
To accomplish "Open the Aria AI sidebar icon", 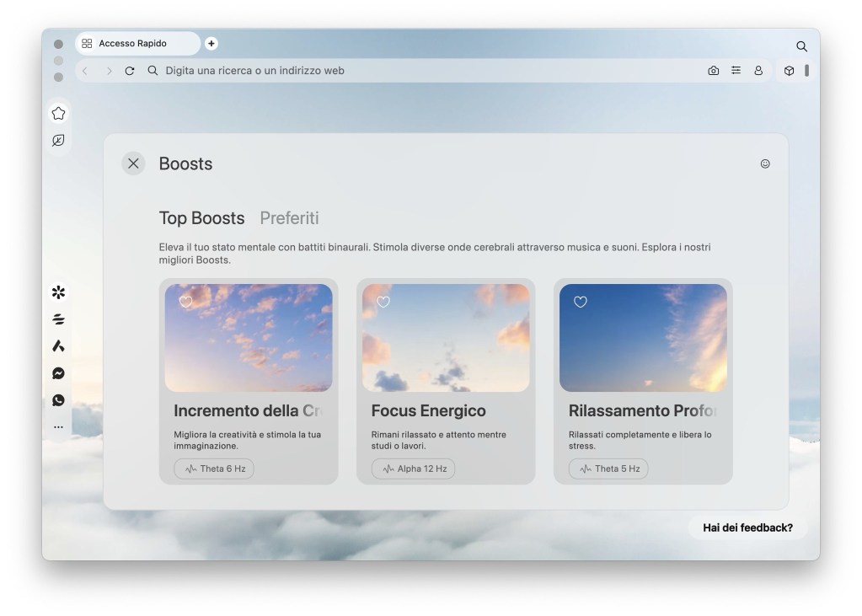I will (58, 346).
